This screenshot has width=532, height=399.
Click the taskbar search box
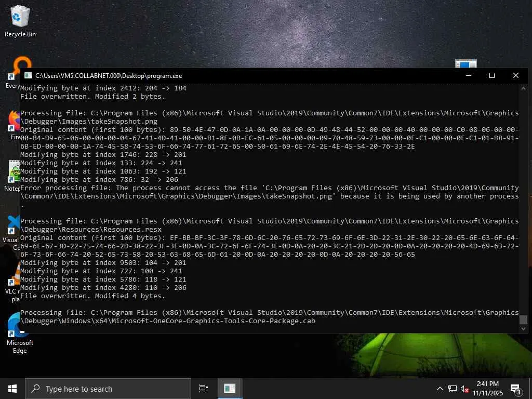coord(108,389)
